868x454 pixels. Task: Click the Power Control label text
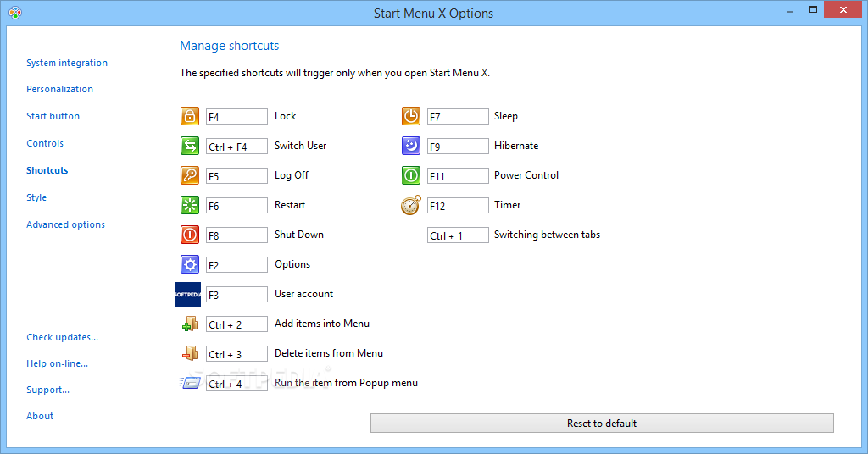coord(526,175)
